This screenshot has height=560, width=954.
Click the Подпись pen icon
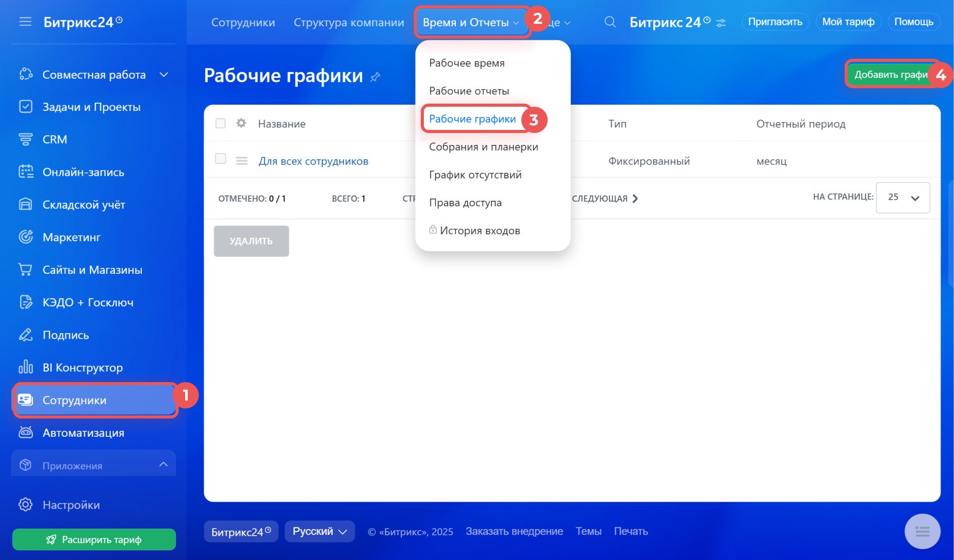point(26,335)
